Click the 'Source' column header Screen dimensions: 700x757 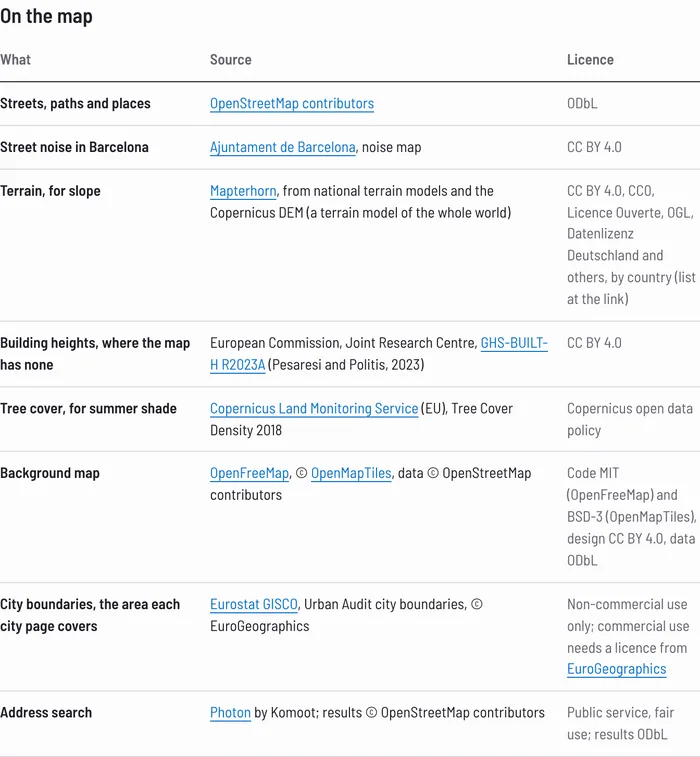pos(231,59)
